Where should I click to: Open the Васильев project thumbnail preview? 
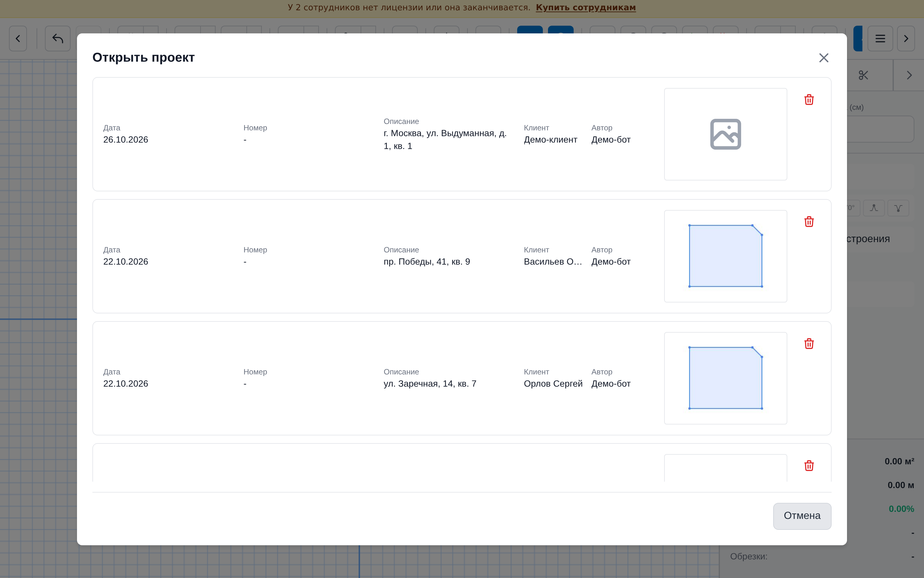click(725, 256)
